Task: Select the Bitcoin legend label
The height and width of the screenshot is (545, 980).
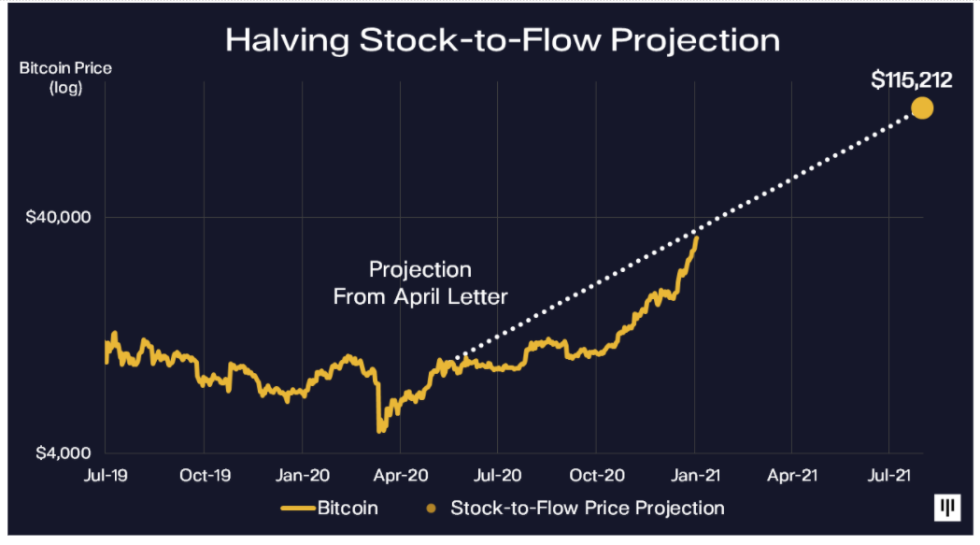Action: (348, 509)
